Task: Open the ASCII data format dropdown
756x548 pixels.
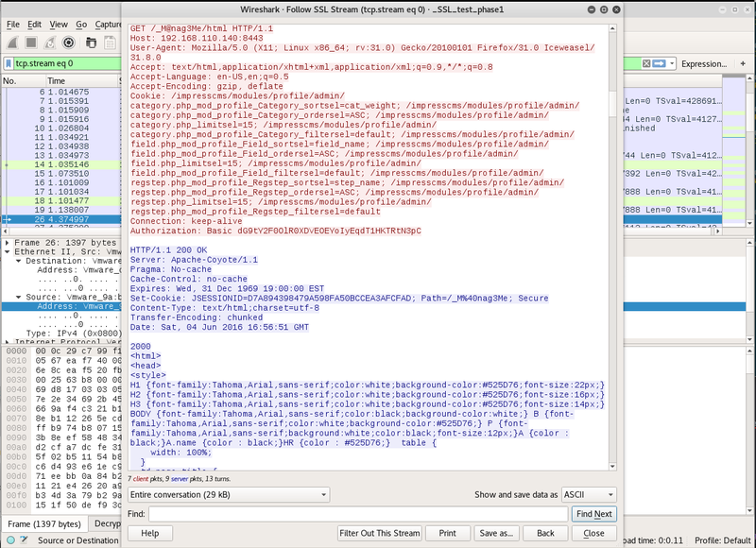Action: click(x=589, y=494)
